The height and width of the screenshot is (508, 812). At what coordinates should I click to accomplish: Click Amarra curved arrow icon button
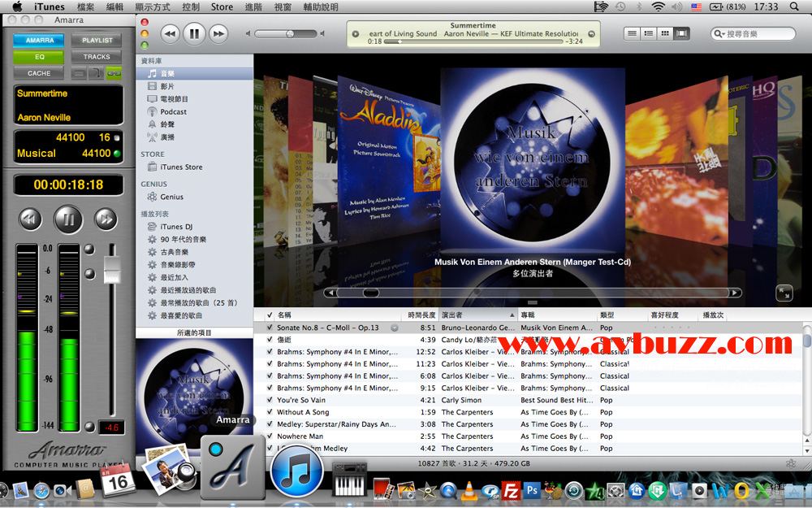96,73
